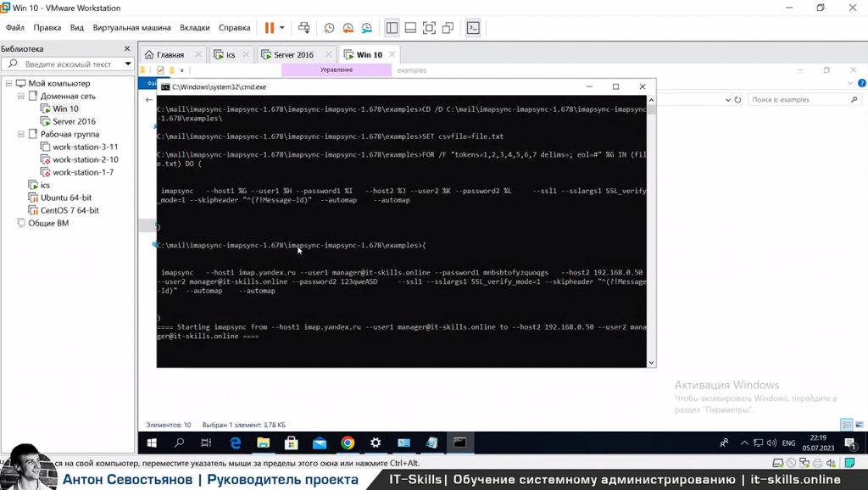
Task: Open the snapshot manager
Action: 366,28
